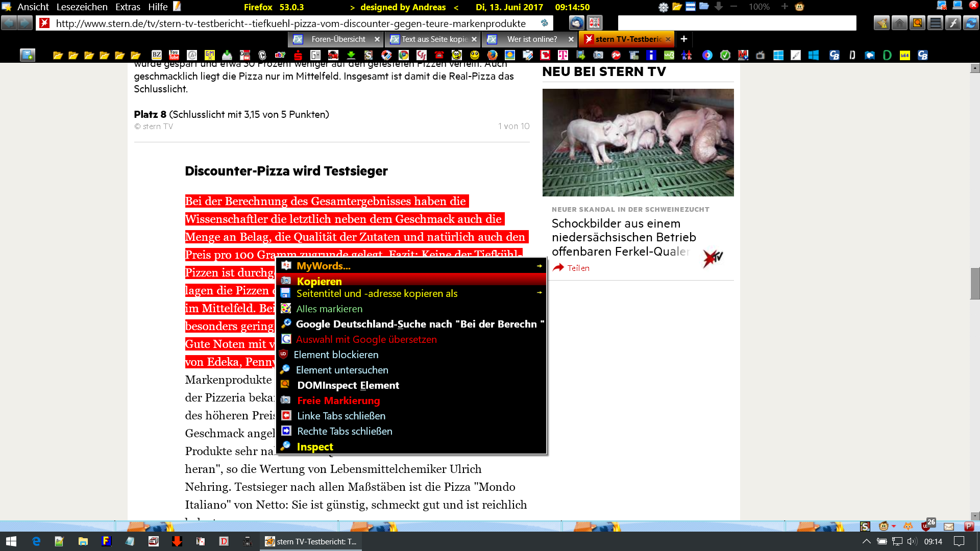Screen dimensions: 980x551
Task: Open Microsoft Edge from the taskbar
Action: [x=36, y=541]
